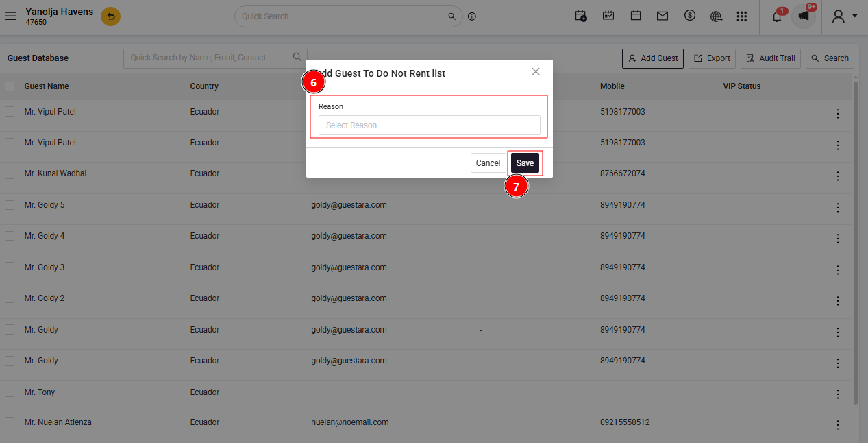Click the Mr. Nuelan Atienza guest name
This screenshot has width=868, height=443.
[58, 422]
